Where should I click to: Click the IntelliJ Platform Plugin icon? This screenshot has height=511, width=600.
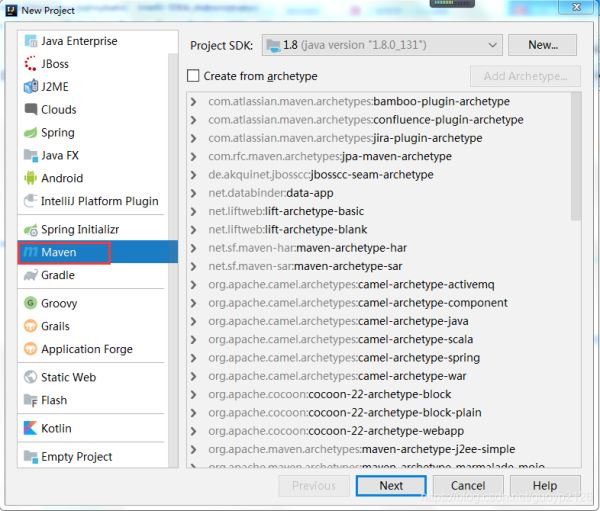[x=31, y=201]
